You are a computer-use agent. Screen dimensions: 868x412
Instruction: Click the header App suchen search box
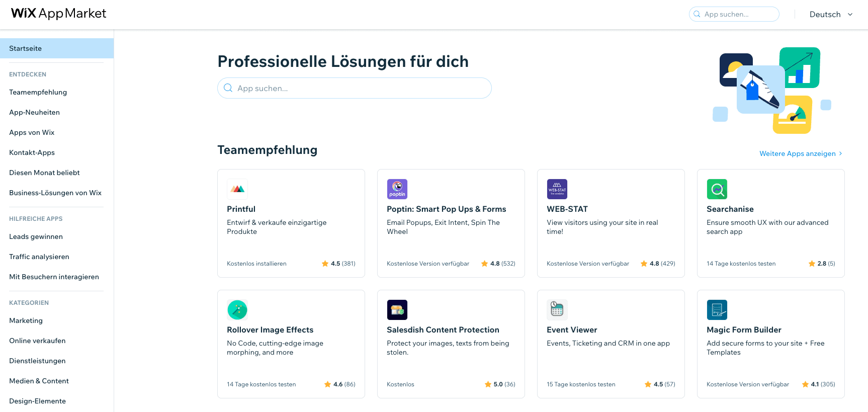coord(734,14)
